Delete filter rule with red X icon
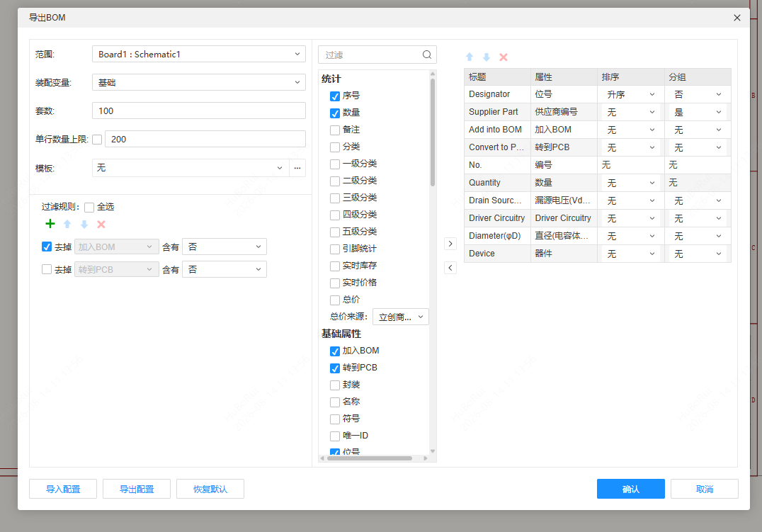762x532 pixels. tap(101, 224)
